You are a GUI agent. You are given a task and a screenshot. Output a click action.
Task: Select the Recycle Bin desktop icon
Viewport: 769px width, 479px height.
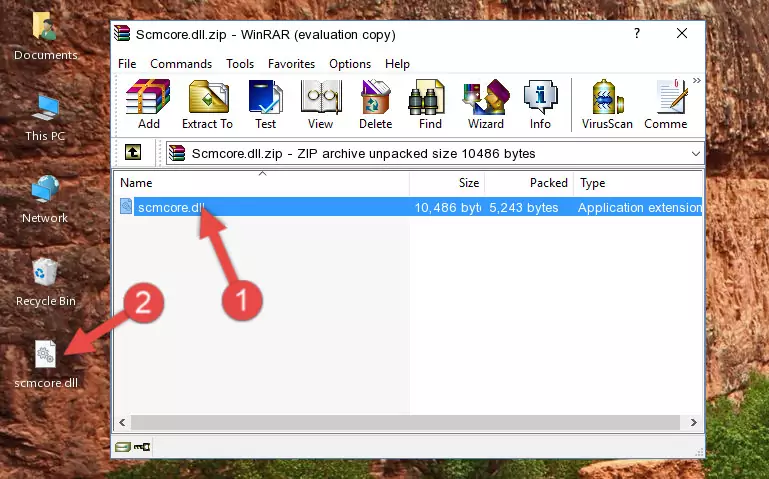(46, 282)
